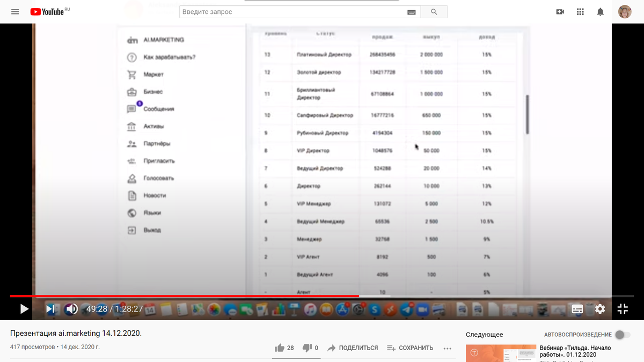The height and width of the screenshot is (362, 644).
Task: Mute the video volume
Action: [x=71, y=309]
